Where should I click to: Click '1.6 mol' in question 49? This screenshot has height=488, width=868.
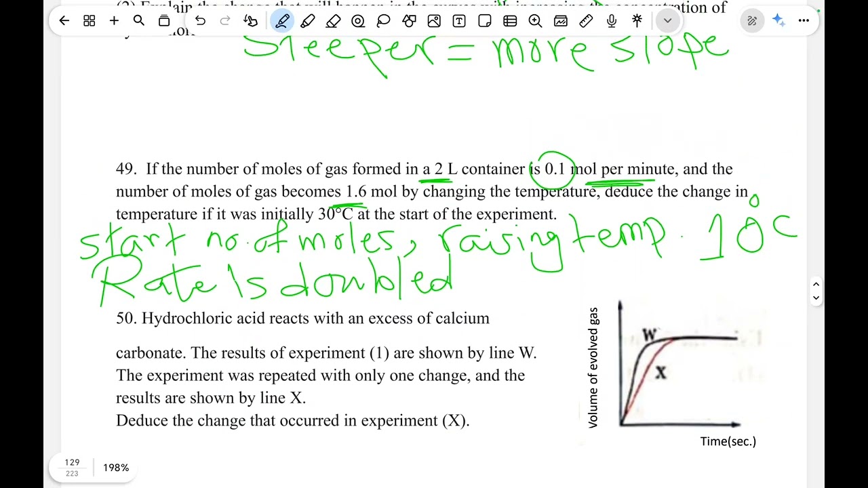[x=371, y=191]
